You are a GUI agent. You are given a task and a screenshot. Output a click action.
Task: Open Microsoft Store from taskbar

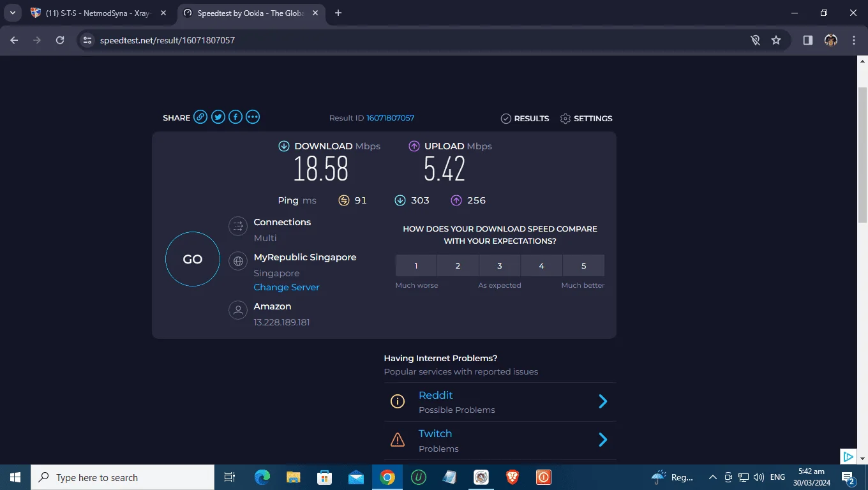coord(325,477)
